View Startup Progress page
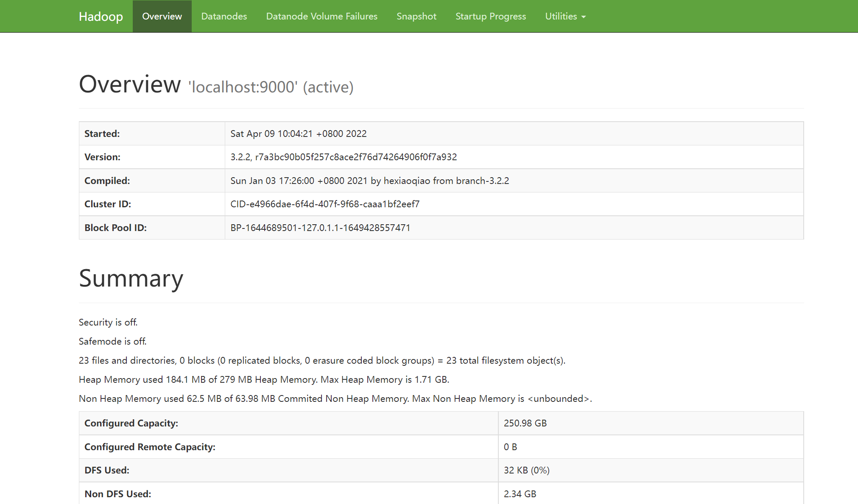Viewport: 858px width, 504px height. (490, 16)
